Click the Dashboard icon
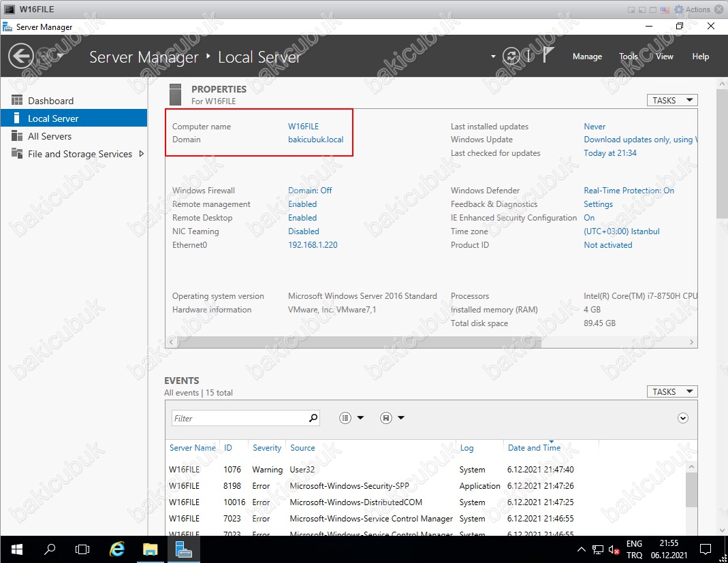Viewport: 728px width, 563px height. [17, 100]
